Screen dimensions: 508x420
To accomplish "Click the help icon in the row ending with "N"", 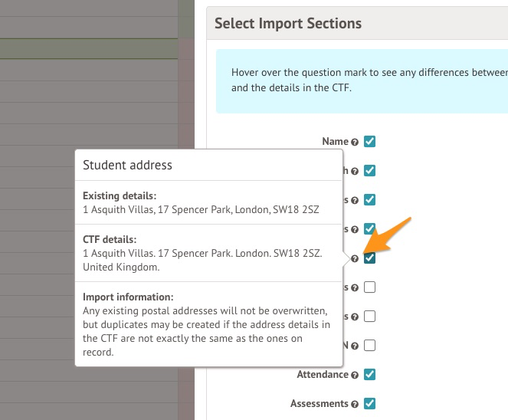I will click(355, 346).
